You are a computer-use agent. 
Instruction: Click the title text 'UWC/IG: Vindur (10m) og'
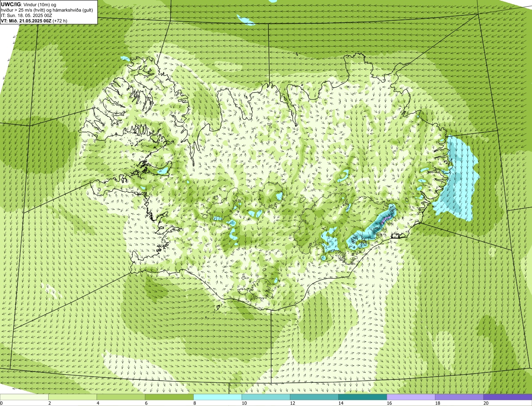pyautogui.click(x=29, y=5)
